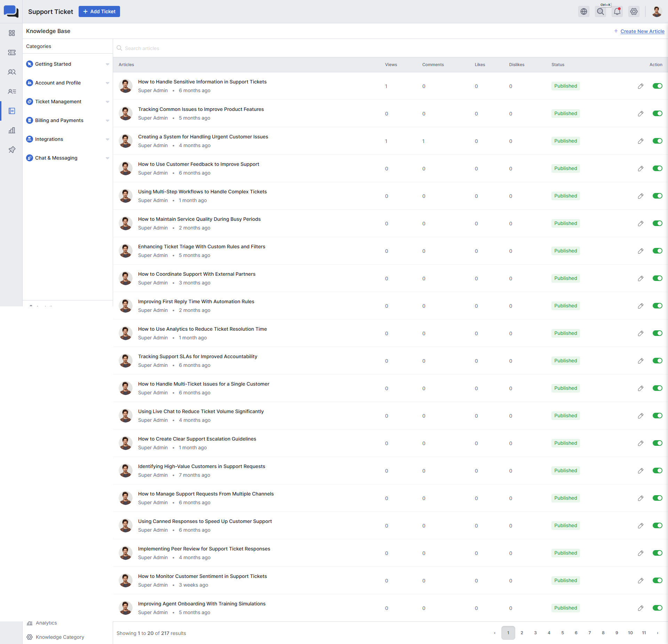
Task: Open dashboard grid icon in sidebar
Action: click(12, 33)
